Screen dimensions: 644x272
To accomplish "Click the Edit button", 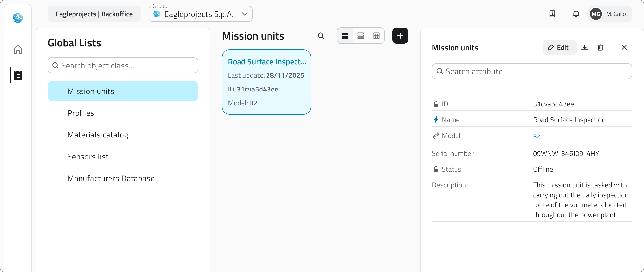I will click(x=559, y=47).
